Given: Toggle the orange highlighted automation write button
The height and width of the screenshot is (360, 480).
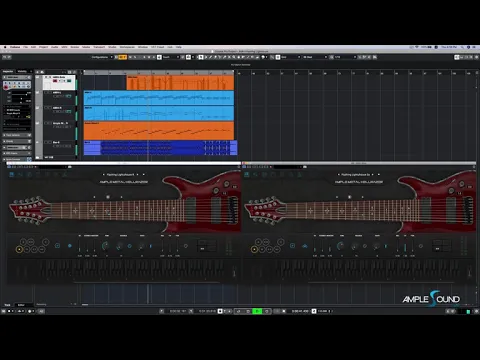Looking at the screenshot, I should point(123,57).
